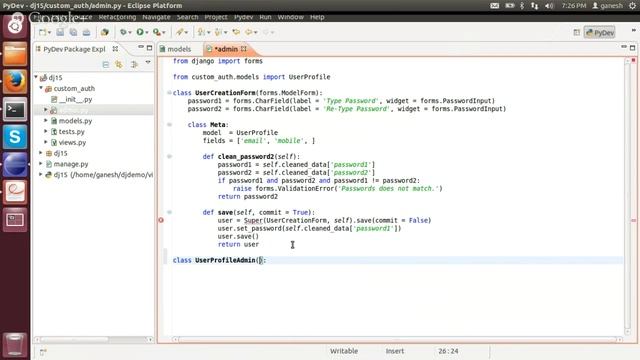
Task: Open Firefox from the Ubuntu launcher
Action: (x=15, y=81)
